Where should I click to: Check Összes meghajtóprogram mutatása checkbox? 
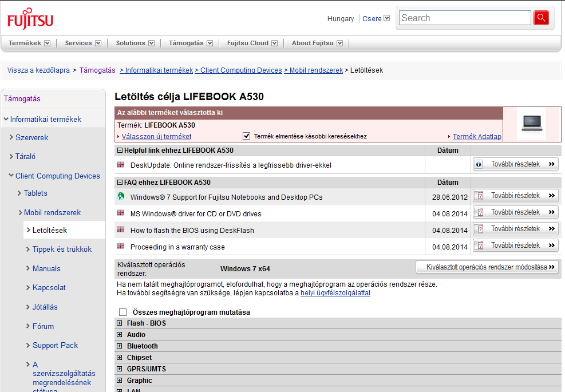pos(123,312)
